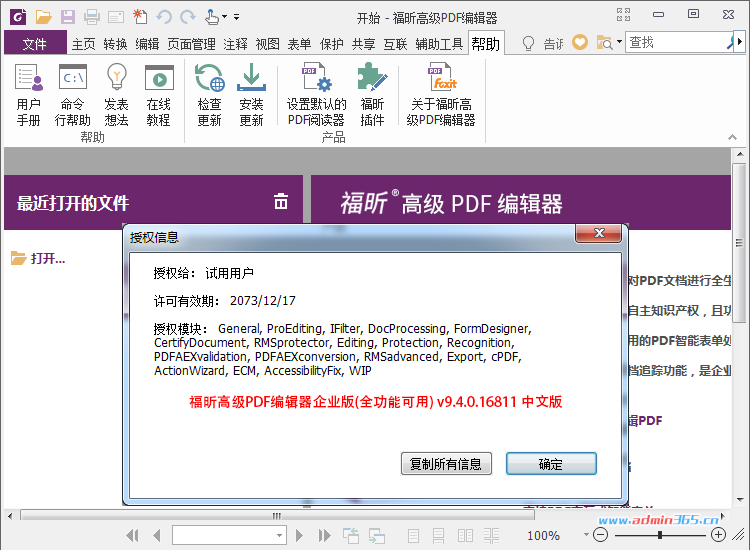Save document via the floppy disk icon

67,17
